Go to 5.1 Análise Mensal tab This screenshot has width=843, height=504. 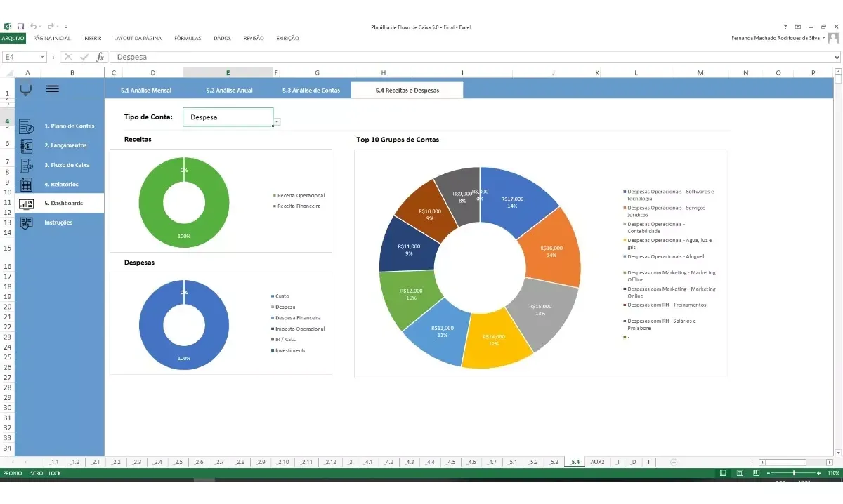click(146, 90)
